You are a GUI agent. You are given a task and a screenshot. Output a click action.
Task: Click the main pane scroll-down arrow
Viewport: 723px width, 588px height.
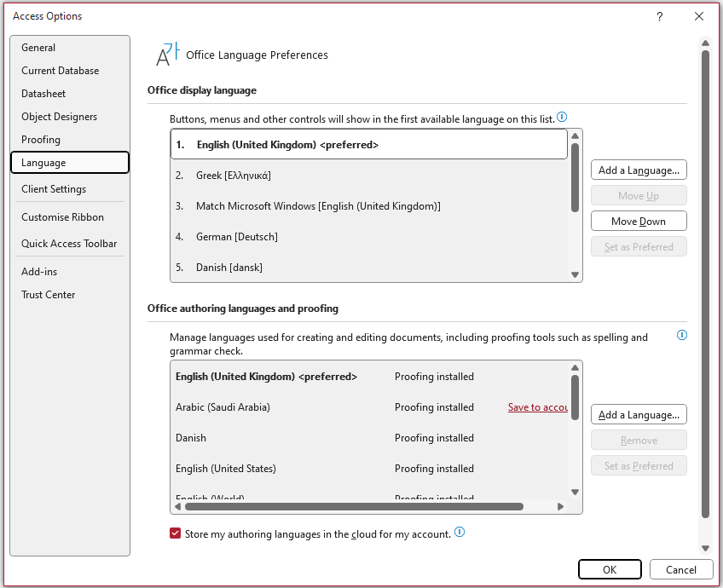click(x=705, y=548)
